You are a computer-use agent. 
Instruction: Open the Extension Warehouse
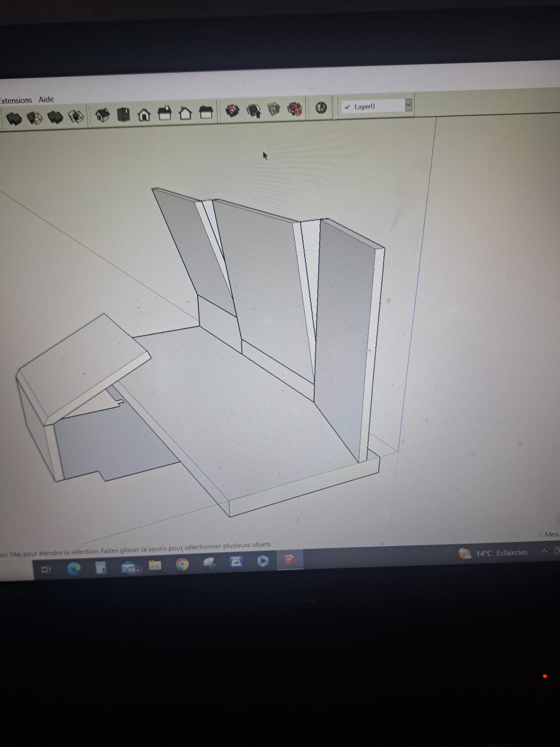295,109
